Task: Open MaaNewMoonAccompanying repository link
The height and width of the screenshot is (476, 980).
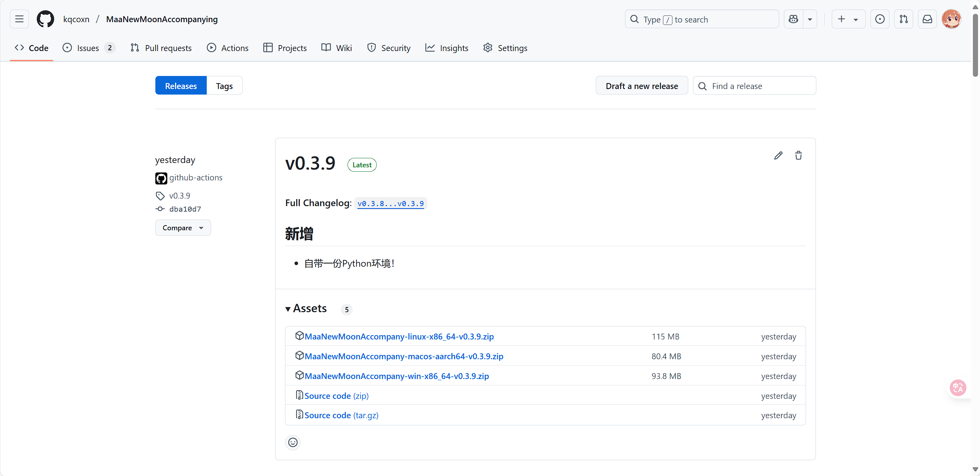Action: [x=162, y=19]
